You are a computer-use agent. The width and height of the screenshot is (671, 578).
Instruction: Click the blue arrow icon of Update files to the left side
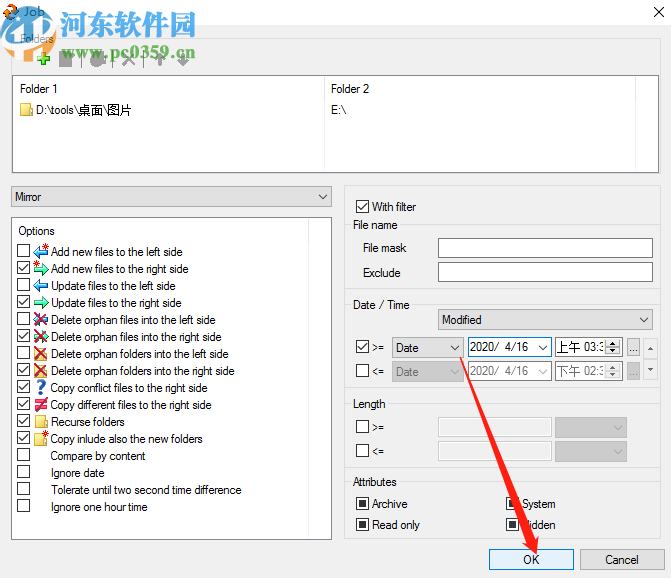tap(41, 285)
